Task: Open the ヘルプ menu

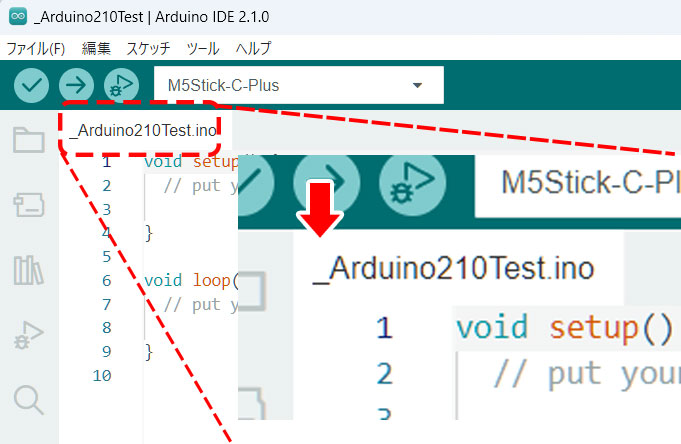Action: click(x=253, y=48)
